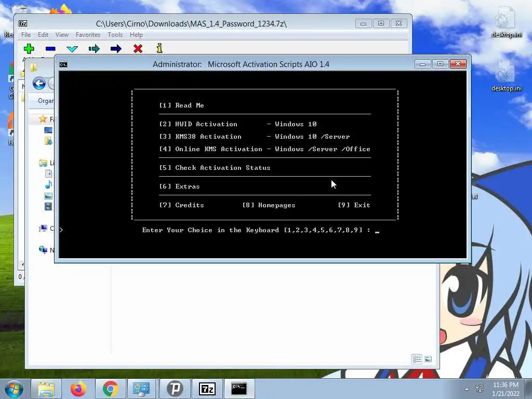Click the Favorites star in Explorer sidebar
Viewport: 532px width, 399px height.
click(43, 119)
